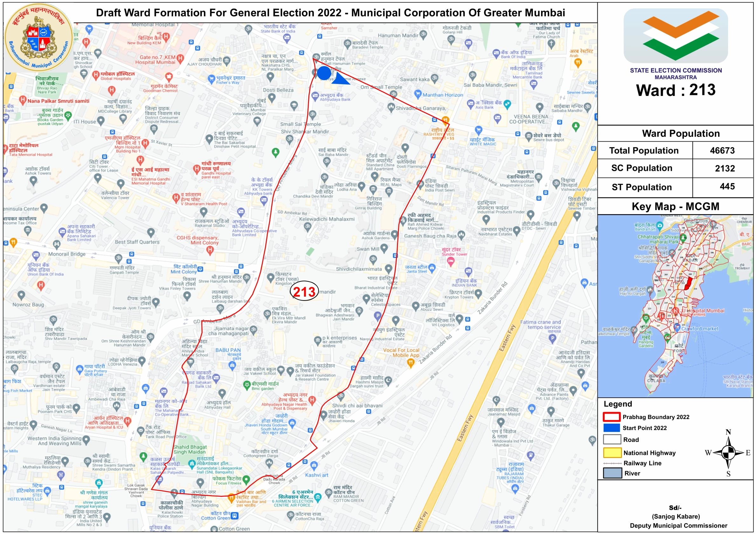Screen dimensions: 756x534
Task: Click the Brihanmumbai Municipal Corporation emblem
Action: tap(39, 38)
